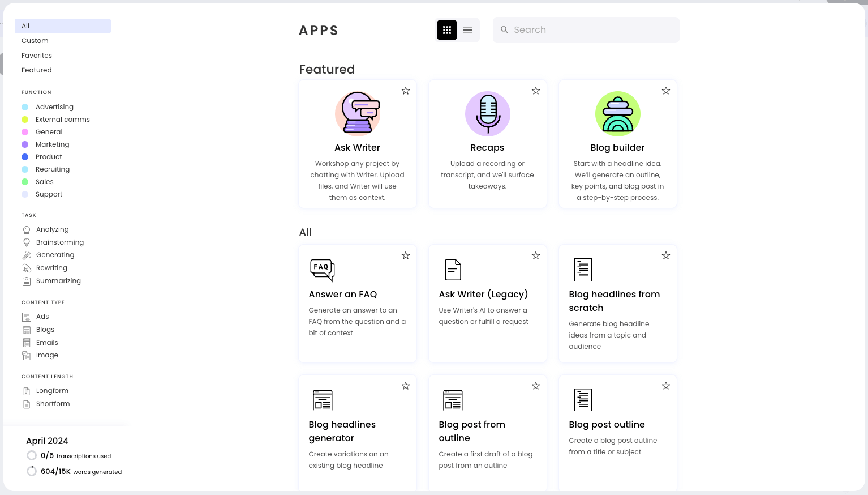Show only Blogs content type

[x=45, y=330]
